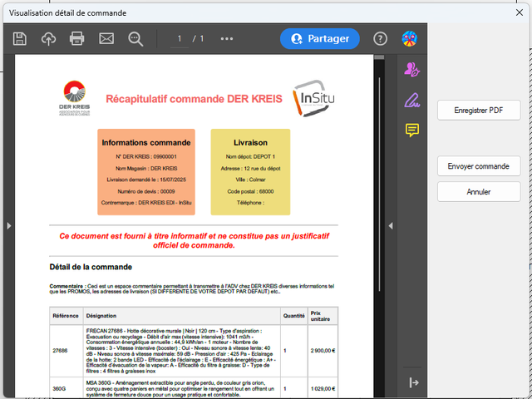Click the cloud upload icon

click(x=48, y=38)
